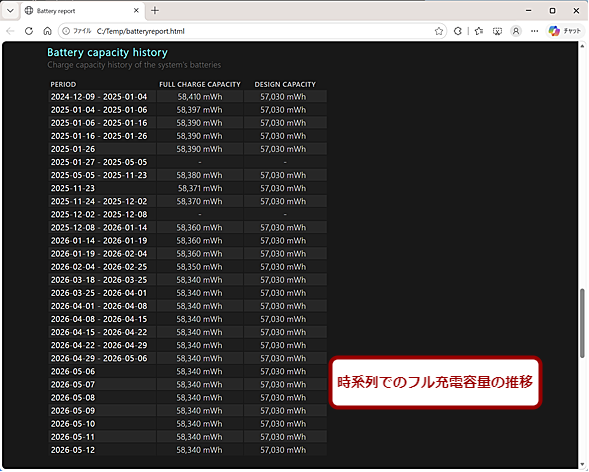Screen dimensions: 589x472
Task: Click the scrollbar down arrow
Action: pyautogui.click(x=582, y=465)
